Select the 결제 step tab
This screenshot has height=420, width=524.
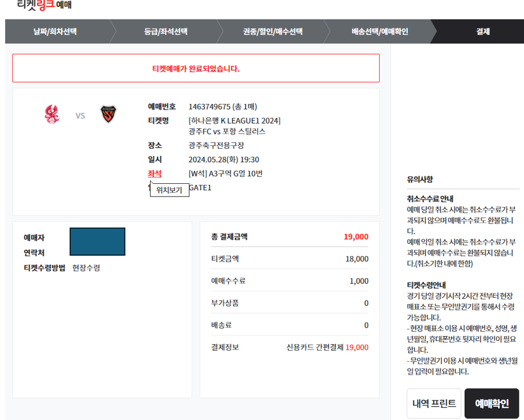(x=483, y=32)
